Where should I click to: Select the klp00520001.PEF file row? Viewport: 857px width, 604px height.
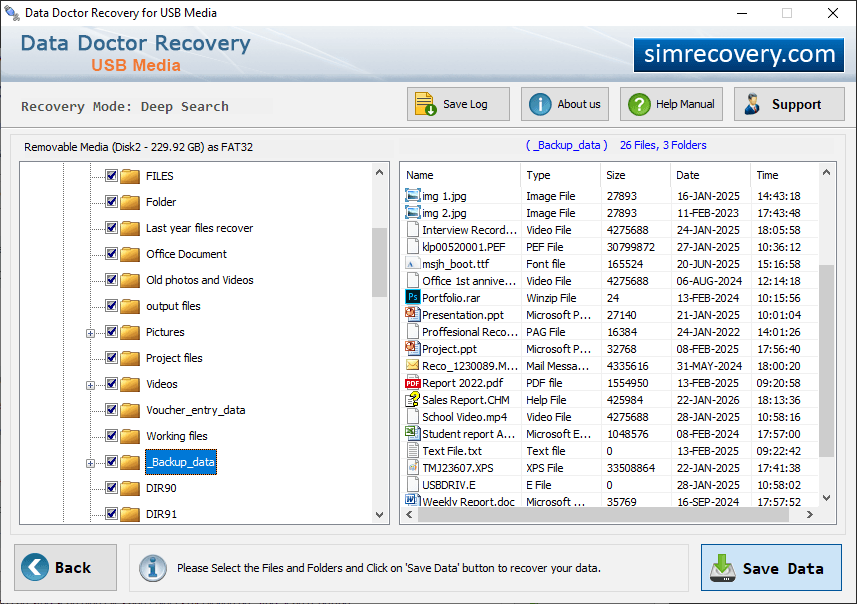pos(611,247)
